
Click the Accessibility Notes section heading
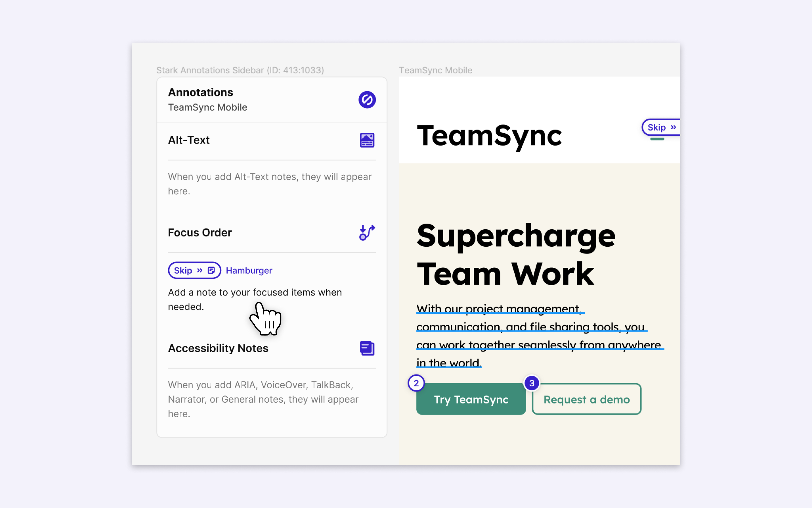218,348
